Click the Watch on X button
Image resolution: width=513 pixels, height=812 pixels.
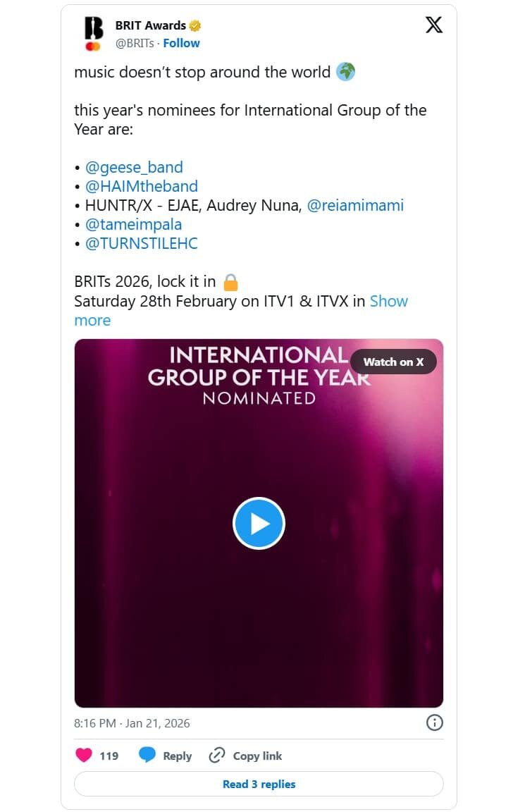click(393, 362)
